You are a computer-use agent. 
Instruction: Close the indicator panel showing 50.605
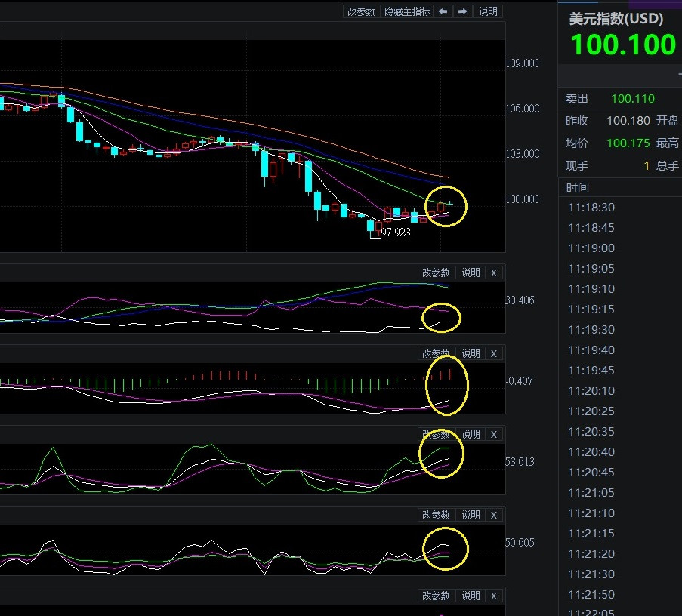click(494, 515)
